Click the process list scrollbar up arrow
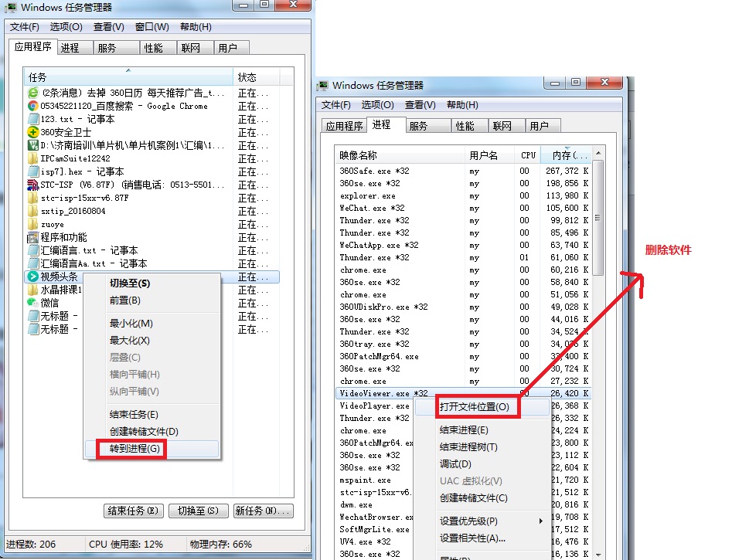The width and height of the screenshot is (732, 560). (598, 153)
